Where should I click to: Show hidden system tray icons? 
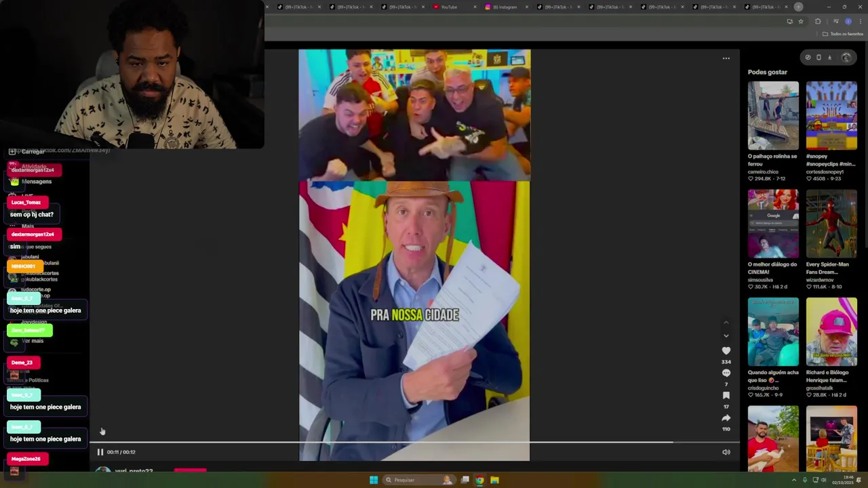tap(794, 480)
